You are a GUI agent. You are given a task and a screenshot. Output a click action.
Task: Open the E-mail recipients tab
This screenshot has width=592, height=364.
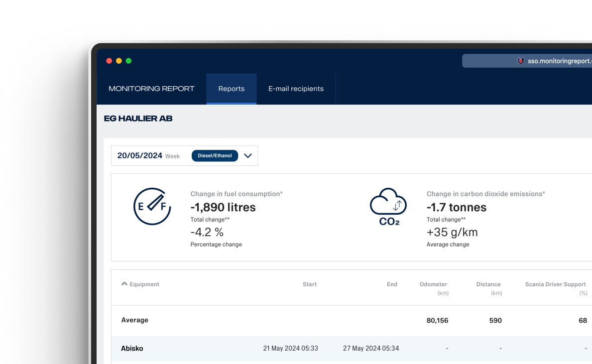(x=296, y=89)
